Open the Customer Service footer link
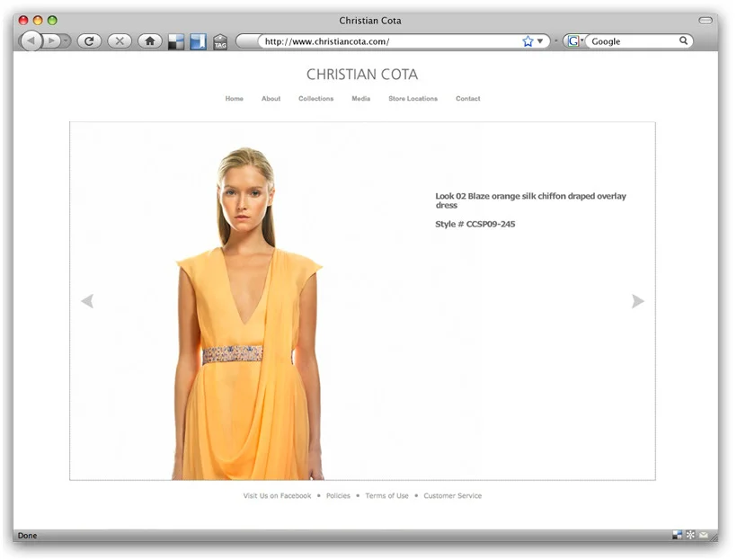Screen dimensions: 737x560 [x=453, y=495]
